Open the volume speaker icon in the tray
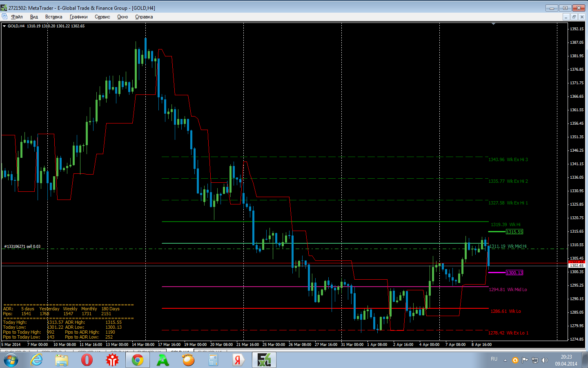 [544, 360]
